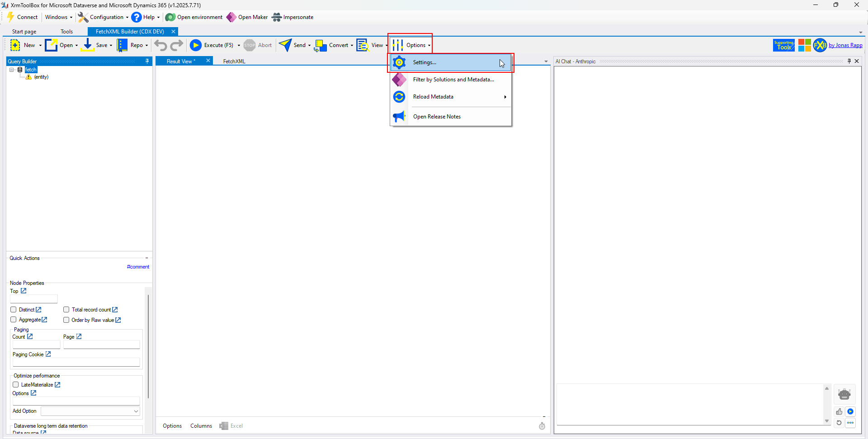This screenshot has width=868, height=439.
Task: Open Settings from the Options menu
Action: 451,62
